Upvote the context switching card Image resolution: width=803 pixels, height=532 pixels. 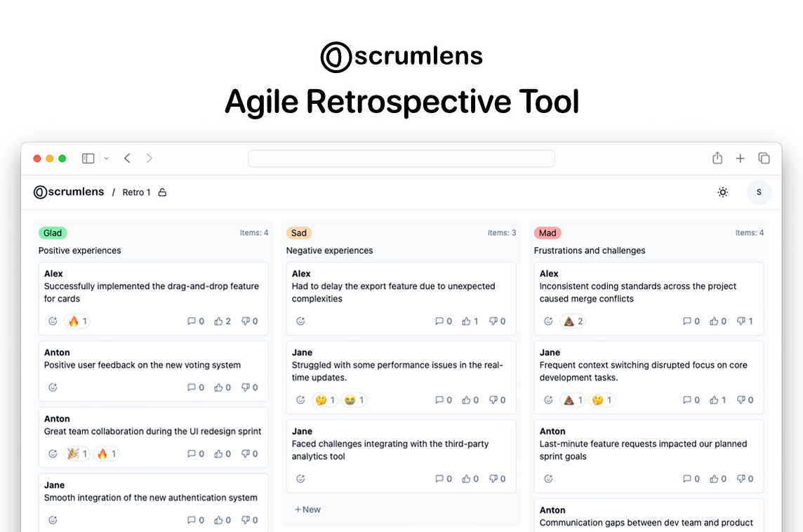click(718, 400)
